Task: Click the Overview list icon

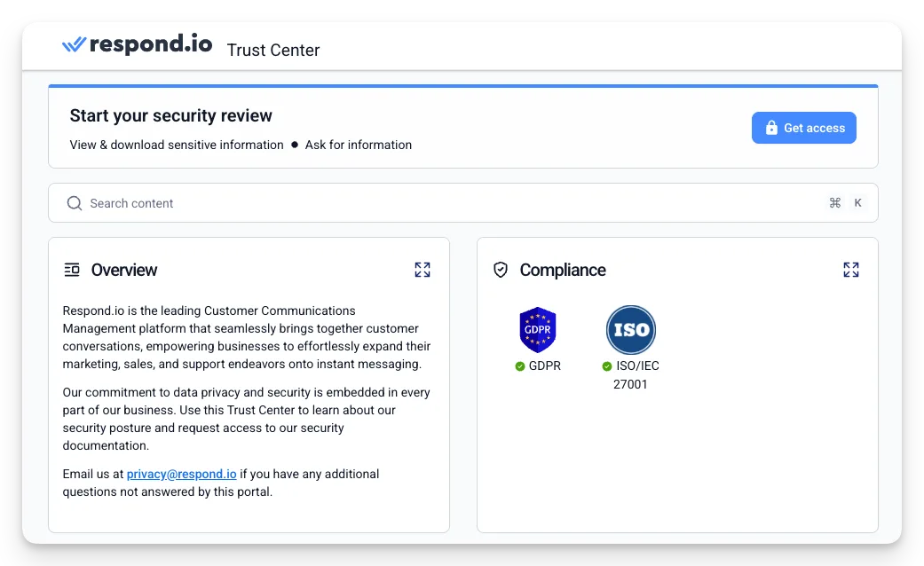Action: tap(72, 270)
